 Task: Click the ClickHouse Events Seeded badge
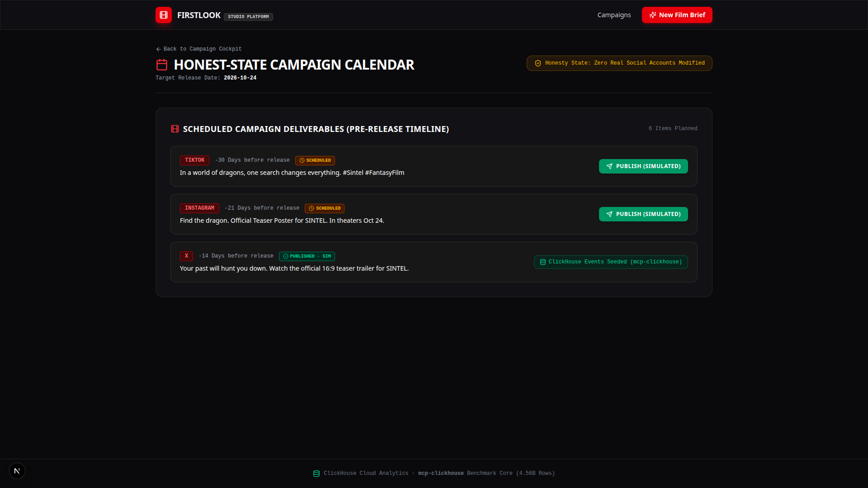pyautogui.click(x=611, y=262)
